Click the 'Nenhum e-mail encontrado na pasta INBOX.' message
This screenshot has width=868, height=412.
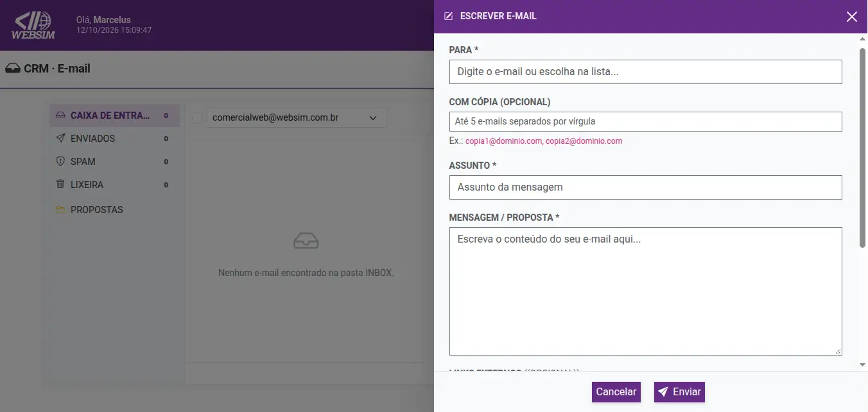tap(306, 273)
